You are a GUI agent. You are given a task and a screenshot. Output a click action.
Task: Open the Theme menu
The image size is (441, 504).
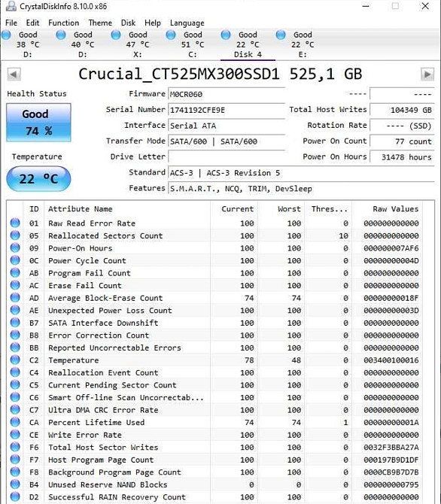point(100,23)
